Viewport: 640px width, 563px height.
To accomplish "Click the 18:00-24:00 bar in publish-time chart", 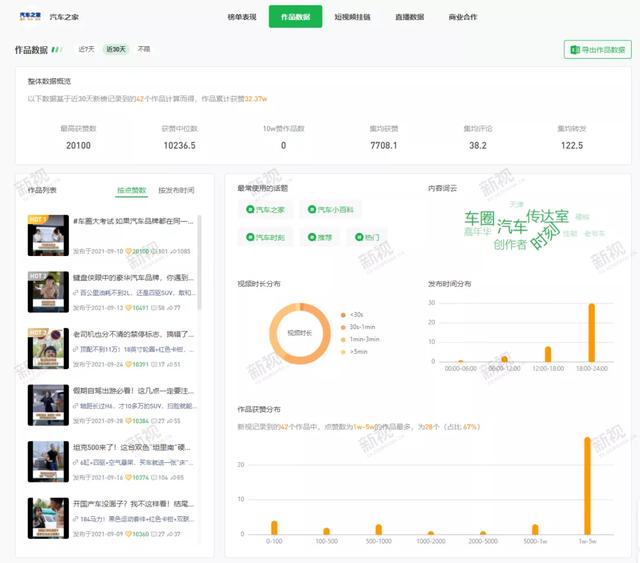I will point(591,333).
